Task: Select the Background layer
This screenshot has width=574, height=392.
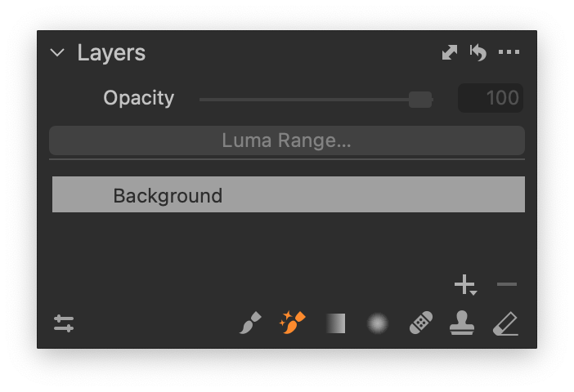Action: click(289, 194)
